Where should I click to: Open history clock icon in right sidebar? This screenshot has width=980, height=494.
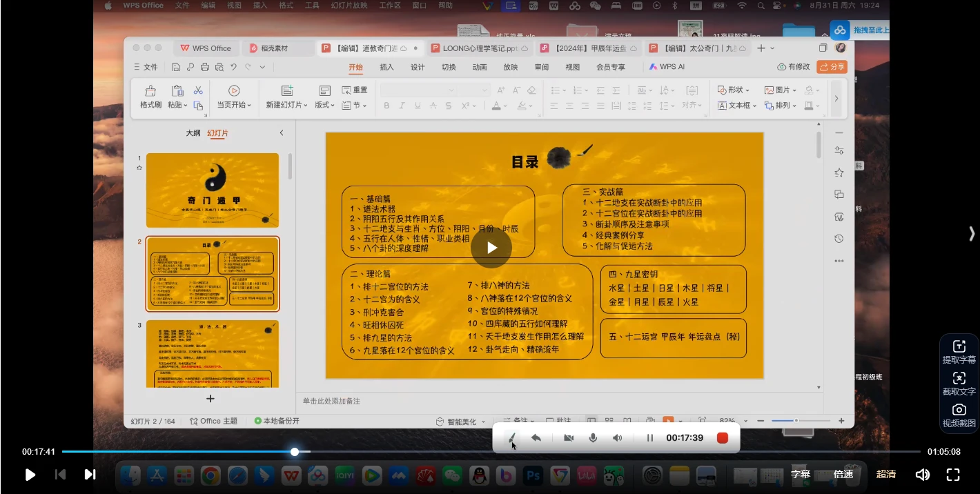[839, 239]
